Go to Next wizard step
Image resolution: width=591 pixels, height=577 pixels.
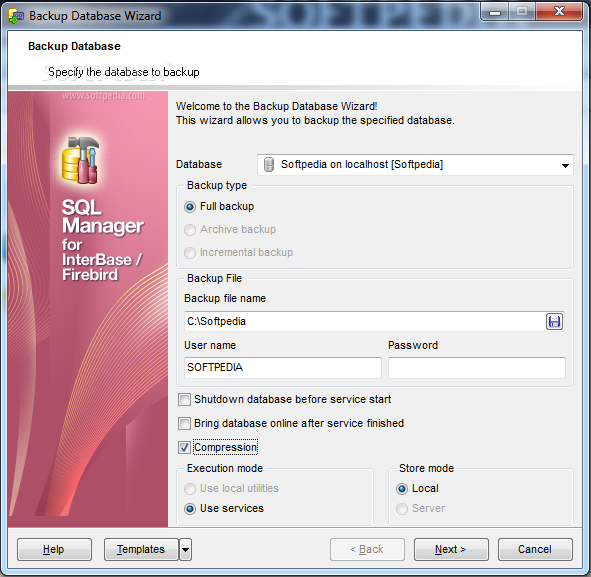point(451,549)
